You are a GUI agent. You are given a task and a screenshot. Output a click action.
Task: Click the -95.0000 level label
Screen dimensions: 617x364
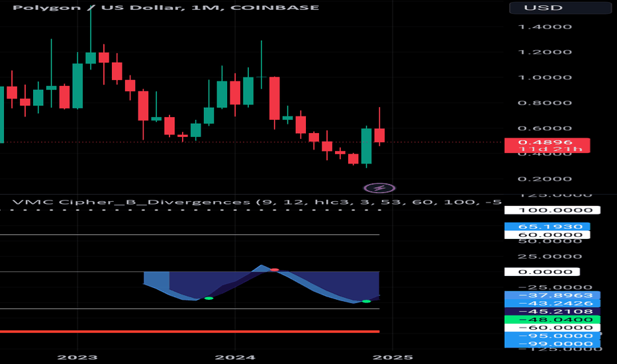pos(552,336)
